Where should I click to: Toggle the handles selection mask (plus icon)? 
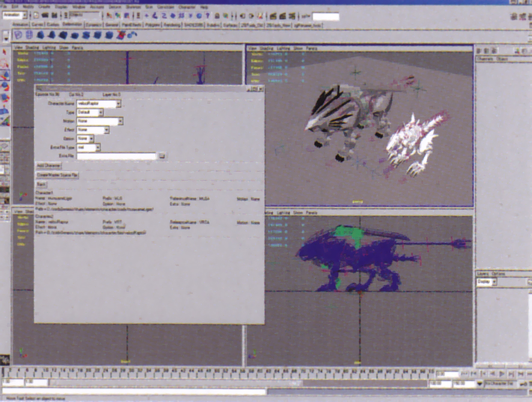point(147,16)
